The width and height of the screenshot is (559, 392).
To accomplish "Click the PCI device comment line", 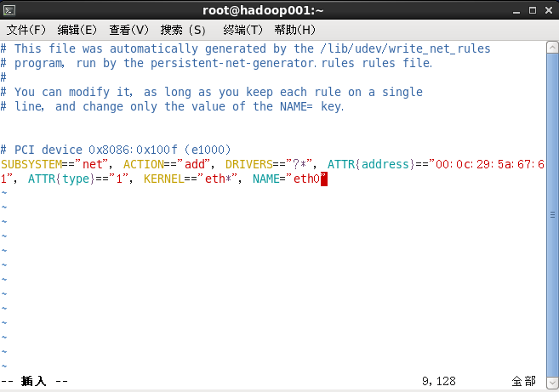I will 116,150.
